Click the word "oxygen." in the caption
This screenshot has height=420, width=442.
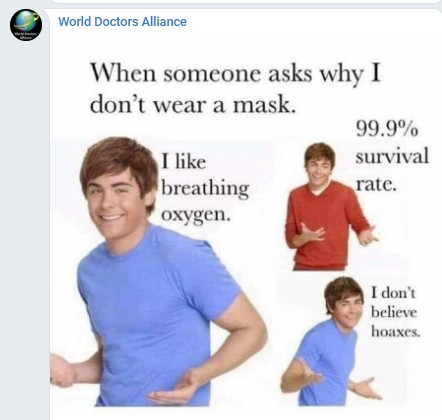click(196, 215)
